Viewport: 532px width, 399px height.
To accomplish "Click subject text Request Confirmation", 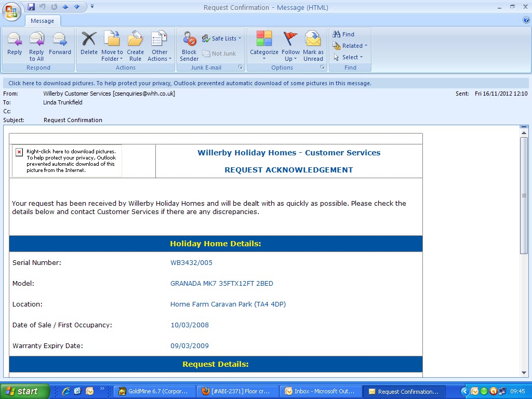I will [x=73, y=120].
